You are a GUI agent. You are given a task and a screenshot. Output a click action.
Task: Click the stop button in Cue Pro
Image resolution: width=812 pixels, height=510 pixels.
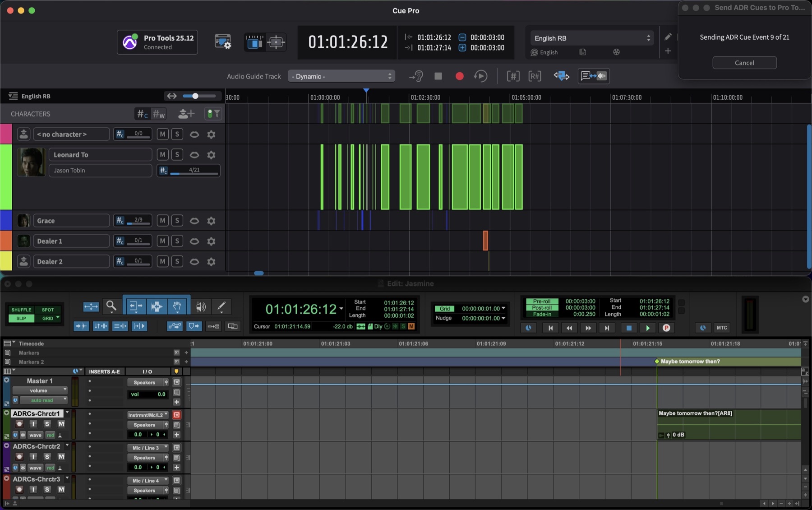pyautogui.click(x=438, y=76)
